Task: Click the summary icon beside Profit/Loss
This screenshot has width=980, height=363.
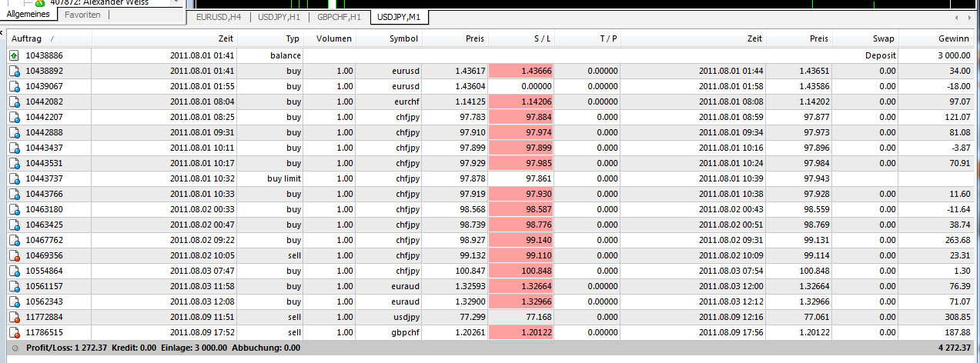Action: (x=15, y=348)
